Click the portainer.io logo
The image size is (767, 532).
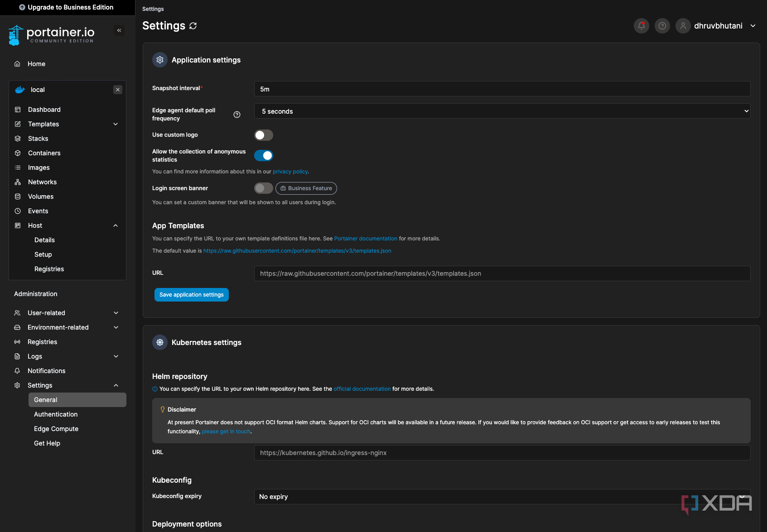point(51,35)
